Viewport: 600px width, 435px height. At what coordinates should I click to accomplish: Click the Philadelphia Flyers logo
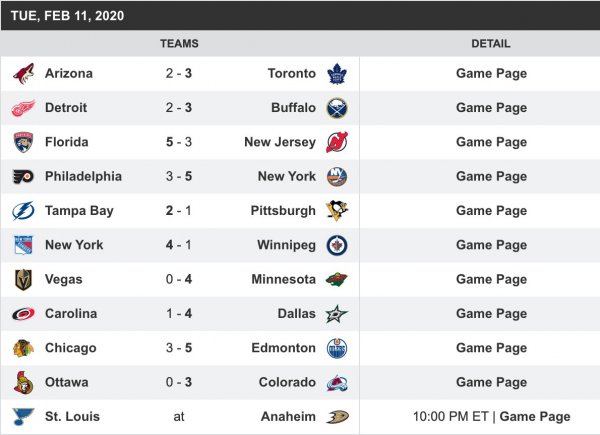23,176
